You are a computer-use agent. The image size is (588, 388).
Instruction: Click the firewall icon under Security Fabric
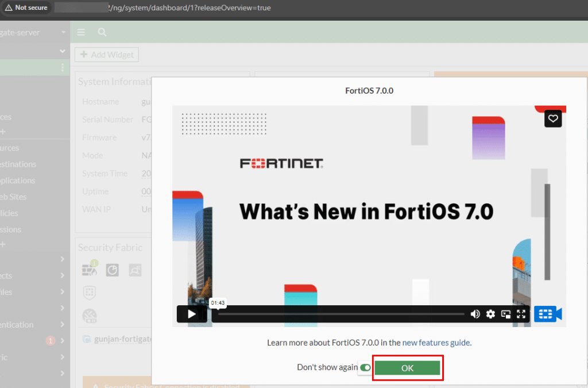click(90, 269)
